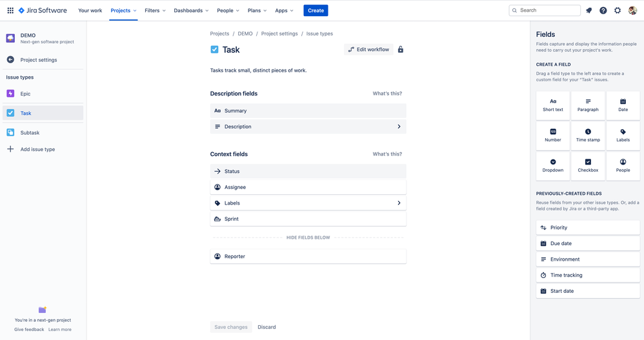Select the Task issue type in sidebar
The height and width of the screenshot is (340, 644).
pyautogui.click(x=43, y=113)
